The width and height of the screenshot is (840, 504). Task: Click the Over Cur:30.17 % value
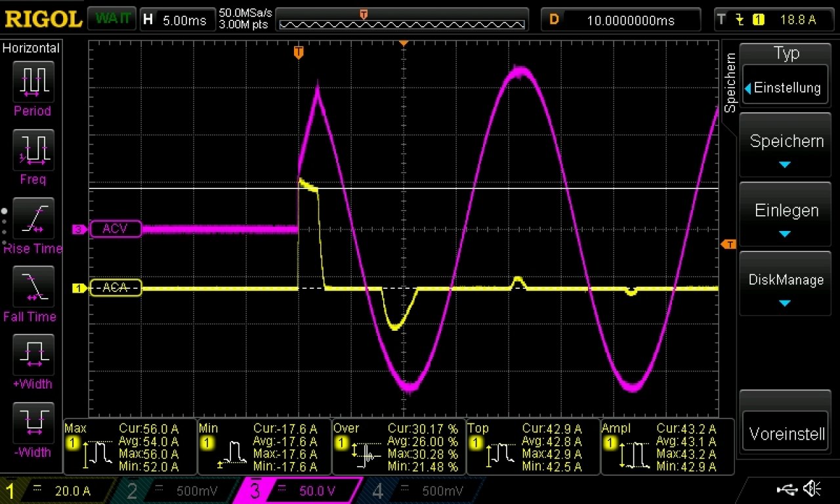pyautogui.click(x=423, y=429)
